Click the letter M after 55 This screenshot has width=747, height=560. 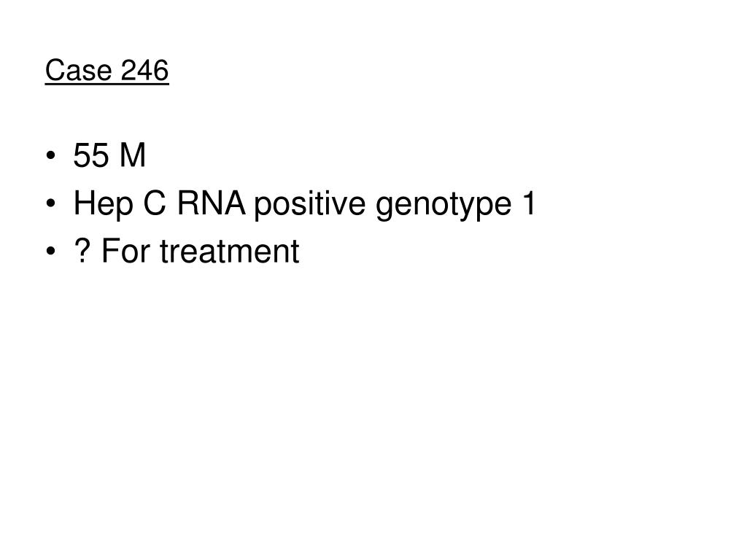133,155
